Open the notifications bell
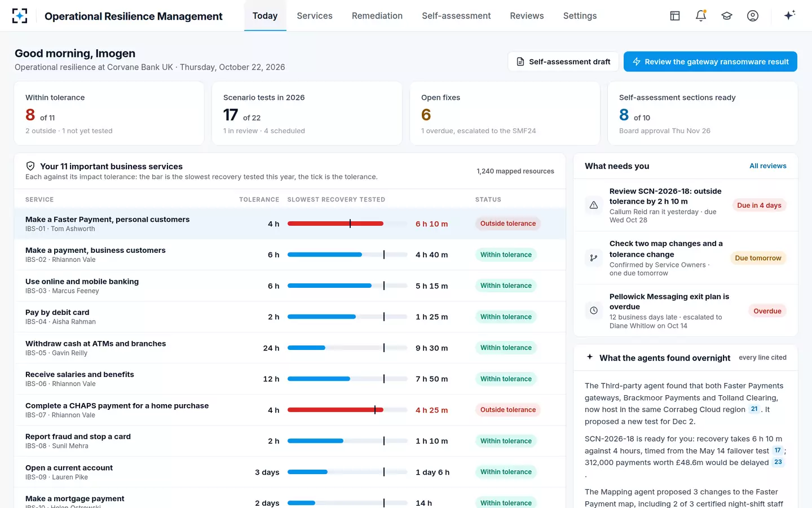This screenshot has width=812, height=508. [x=701, y=16]
